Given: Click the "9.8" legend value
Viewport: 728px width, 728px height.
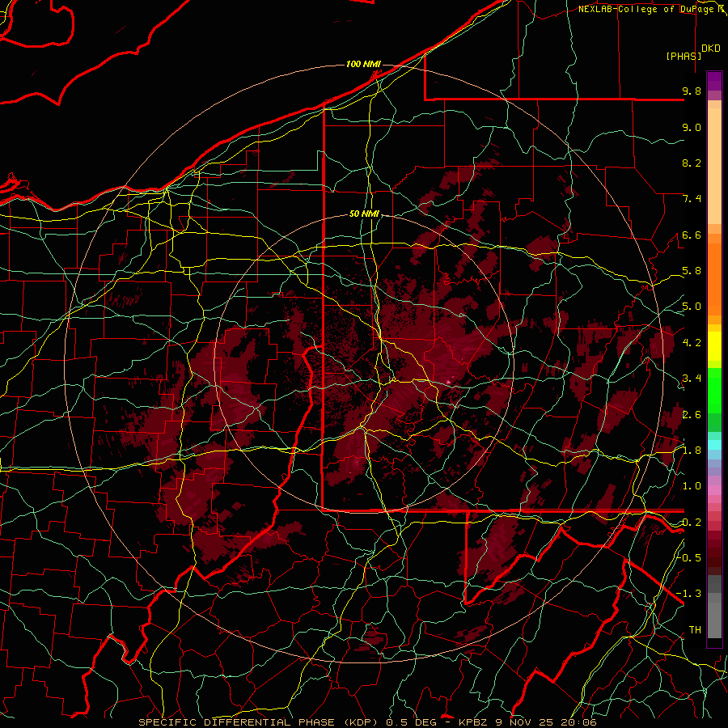Looking at the screenshot, I should click(x=692, y=91).
